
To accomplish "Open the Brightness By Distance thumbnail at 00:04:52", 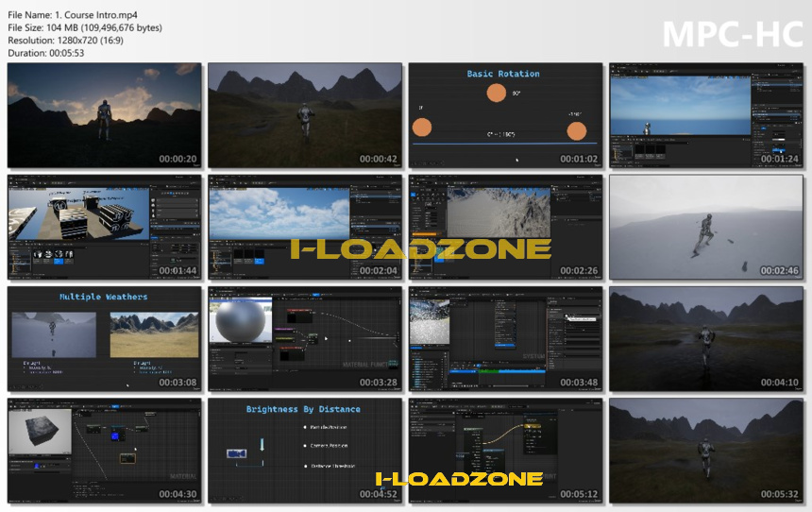I will [x=305, y=451].
